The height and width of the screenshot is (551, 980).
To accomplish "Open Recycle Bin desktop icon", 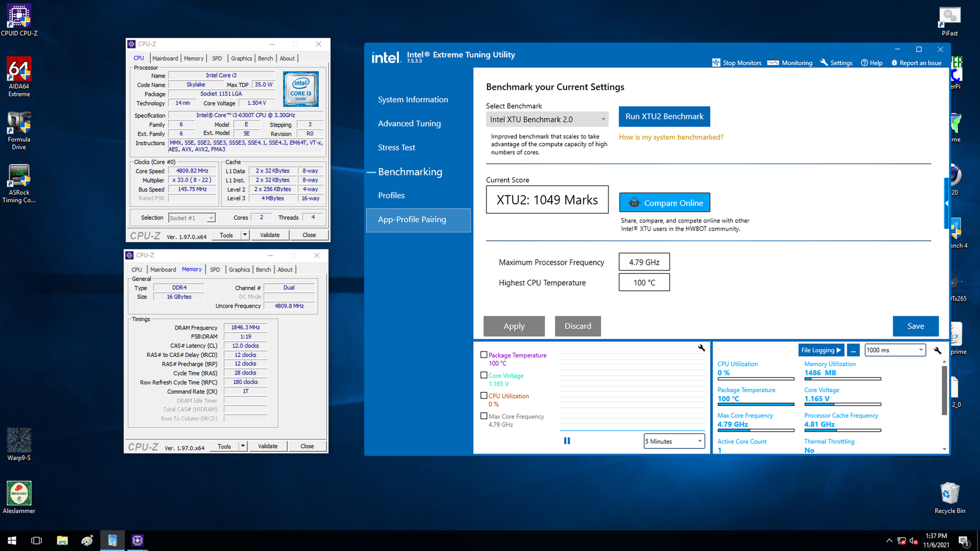I will click(x=950, y=498).
